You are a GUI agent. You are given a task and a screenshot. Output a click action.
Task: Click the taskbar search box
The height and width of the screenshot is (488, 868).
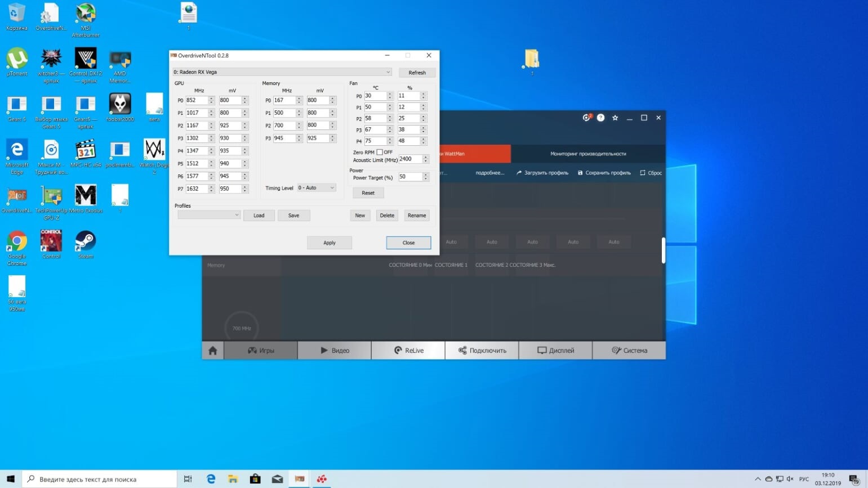[100, 479]
